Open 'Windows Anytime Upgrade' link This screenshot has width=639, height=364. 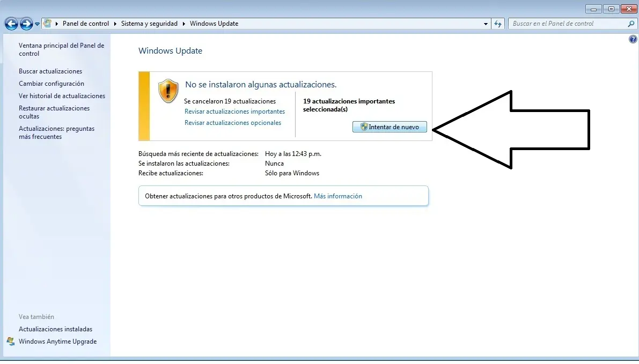(57, 341)
